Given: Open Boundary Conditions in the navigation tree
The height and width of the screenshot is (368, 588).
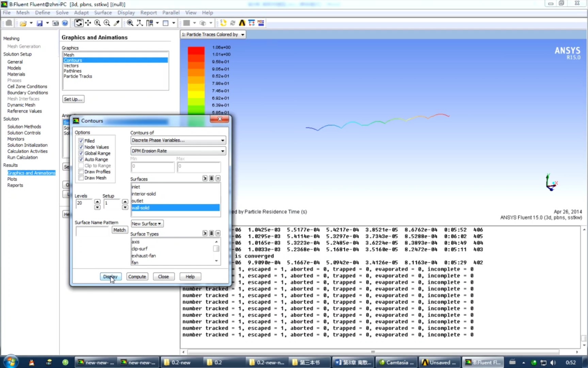Looking at the screenshot, I should [28, 93].
